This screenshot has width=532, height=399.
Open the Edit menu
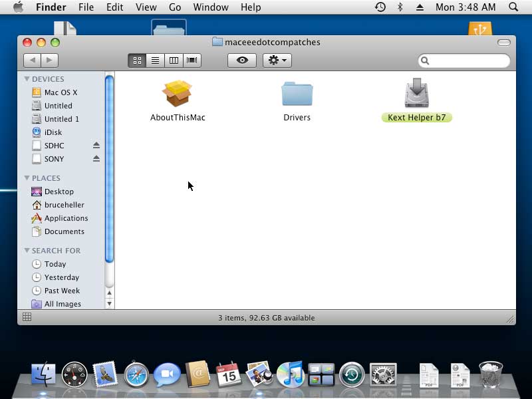(114, 7)
